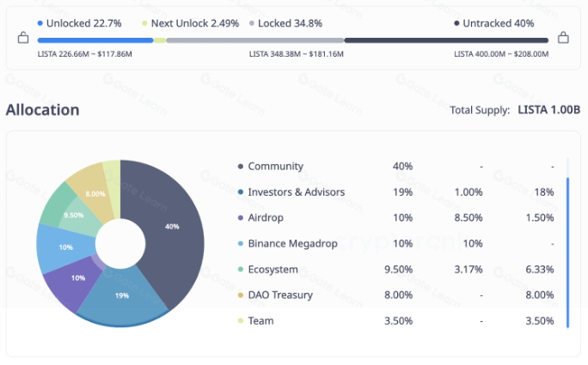Click the Binance Megadrop legend dot
Image resolution: width=588 pixels, height=365 pixels.
click(241, 244)
